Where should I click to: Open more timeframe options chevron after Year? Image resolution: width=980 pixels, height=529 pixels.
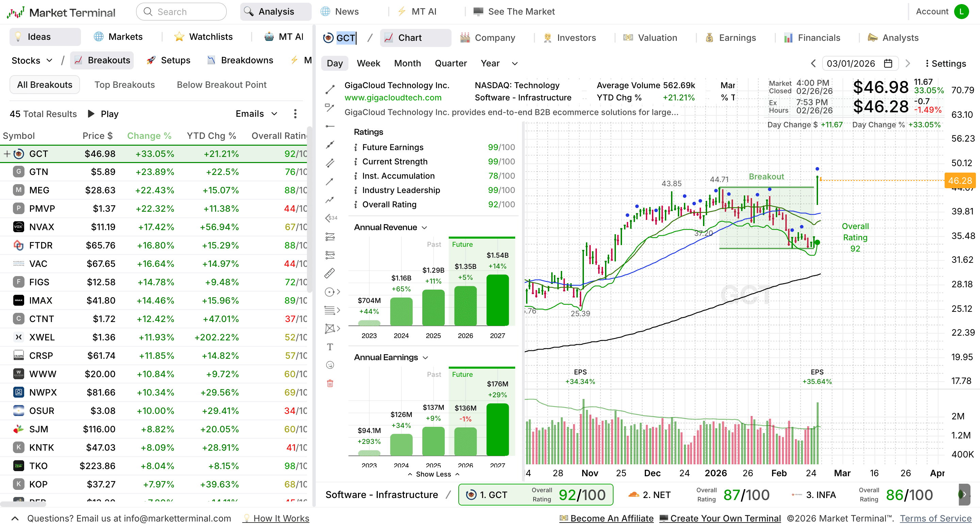tap(515, 64)
